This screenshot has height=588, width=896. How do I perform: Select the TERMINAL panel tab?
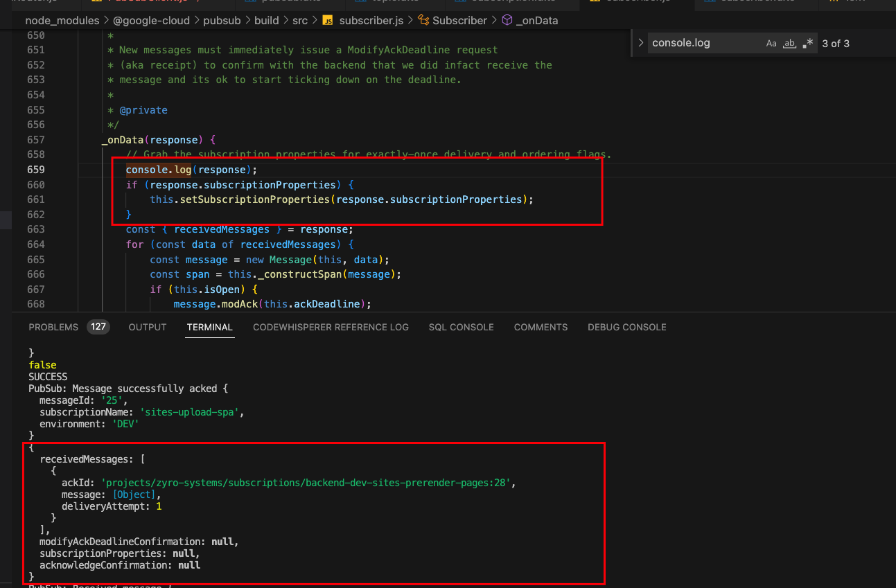coord(209,327)
